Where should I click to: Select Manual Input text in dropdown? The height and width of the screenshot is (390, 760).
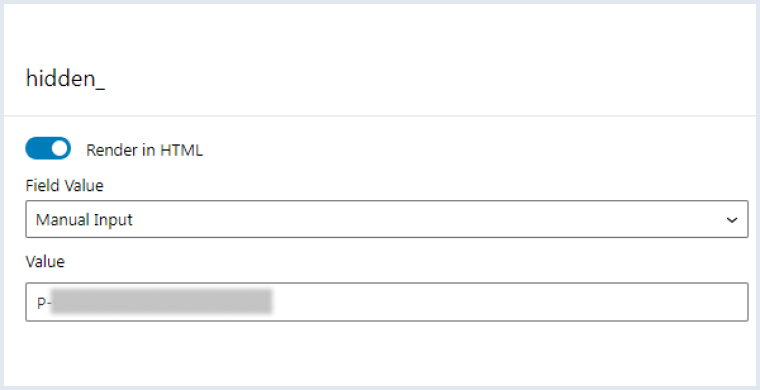(x=84, y=220)
